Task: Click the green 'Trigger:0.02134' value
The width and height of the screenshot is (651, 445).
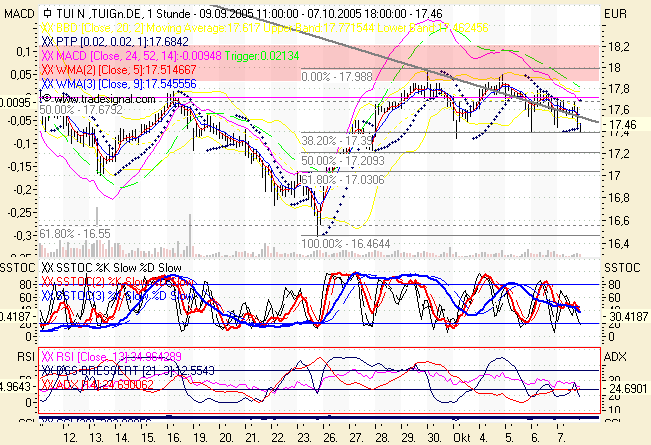Action: pyautogui.click(x=262, y=56)
